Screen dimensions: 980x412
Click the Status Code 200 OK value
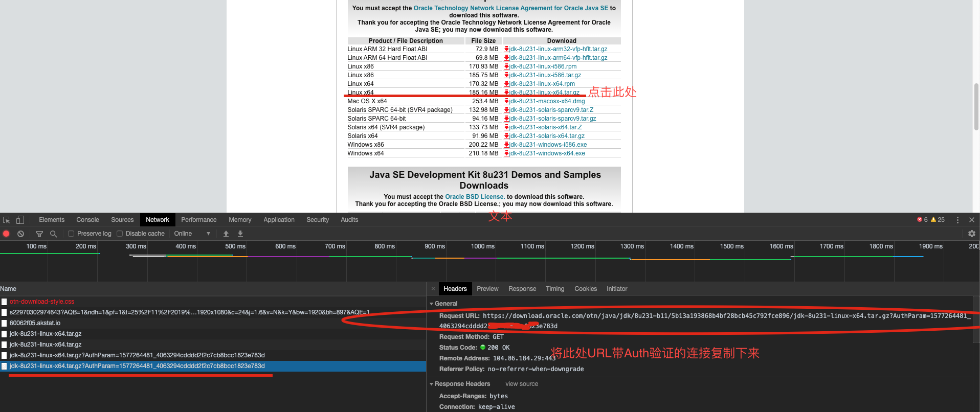click(x=495, y=348)
